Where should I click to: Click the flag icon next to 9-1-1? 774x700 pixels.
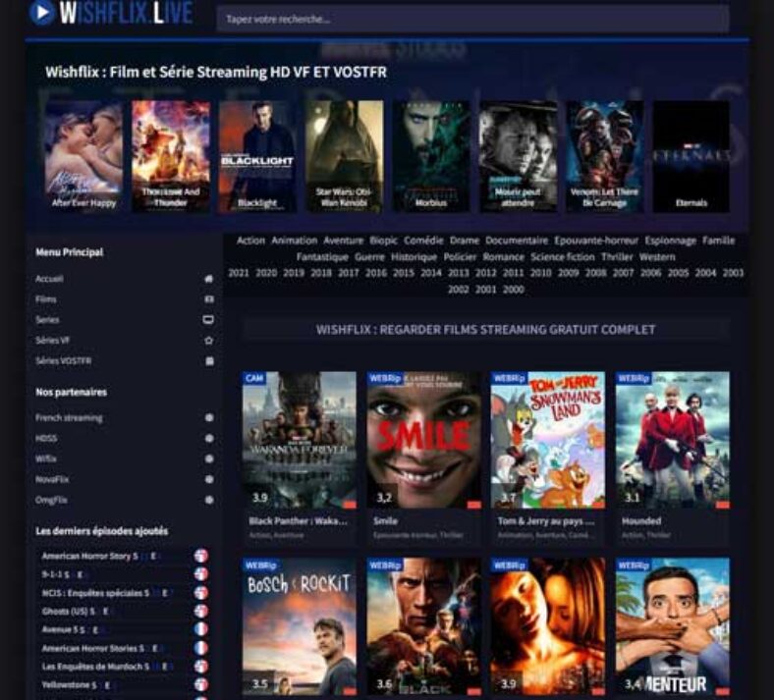point(201,574)
